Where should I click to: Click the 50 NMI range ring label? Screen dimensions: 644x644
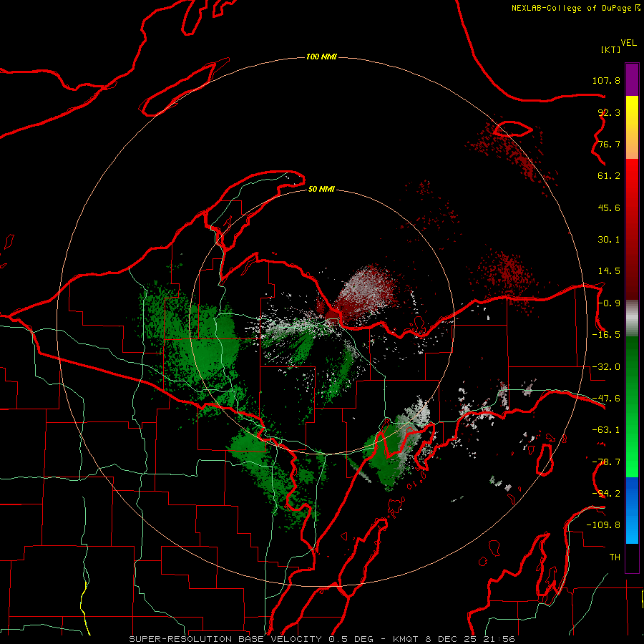click(x=321, y=190)
